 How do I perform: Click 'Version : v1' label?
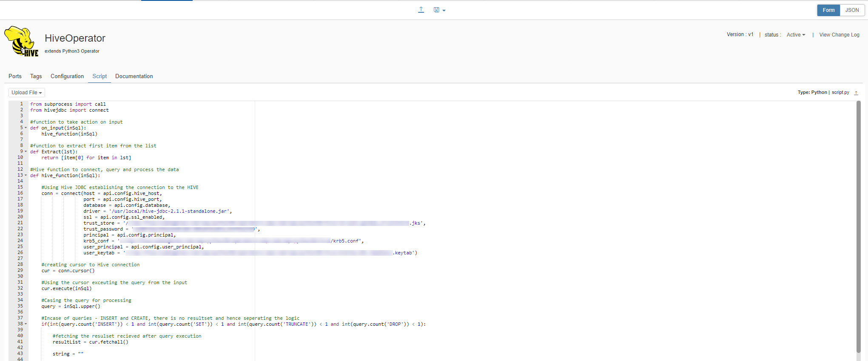pyautogui.click(x=740, y=35)
